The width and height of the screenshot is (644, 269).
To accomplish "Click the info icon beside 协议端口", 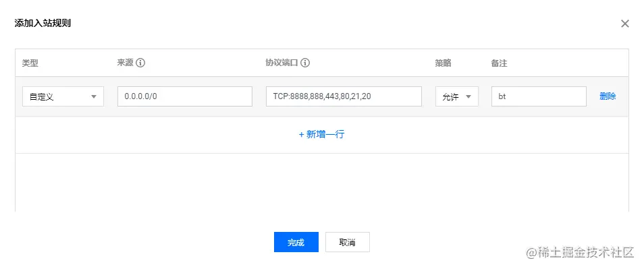I will click(x=304, y=63).
